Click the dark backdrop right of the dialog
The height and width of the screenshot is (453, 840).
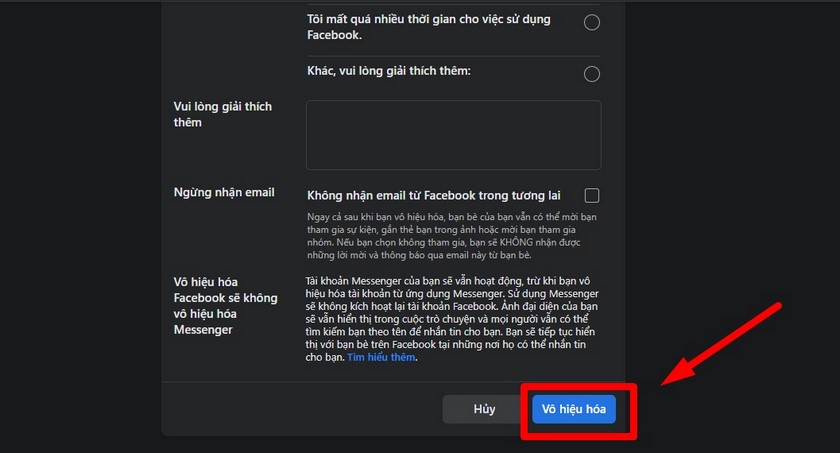[760, 150]
